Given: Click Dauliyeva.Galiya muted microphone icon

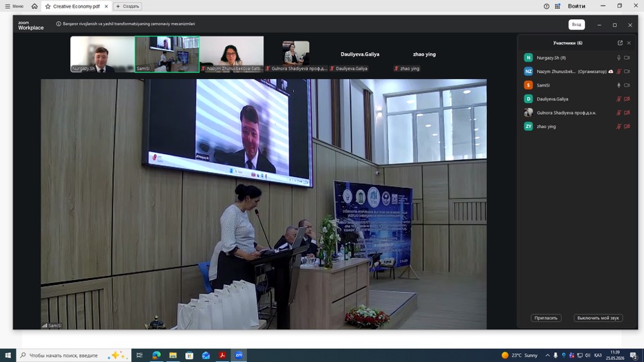Looking at the screenshot, I should pos(619,99).
